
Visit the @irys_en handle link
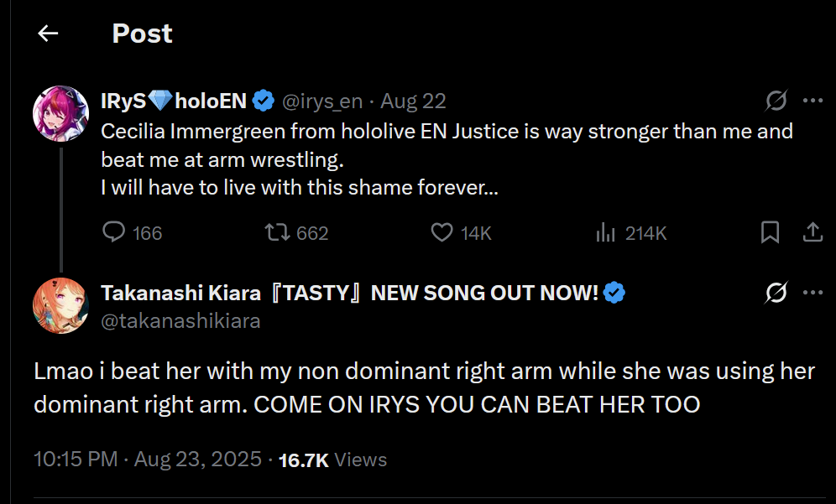[322, 101]
